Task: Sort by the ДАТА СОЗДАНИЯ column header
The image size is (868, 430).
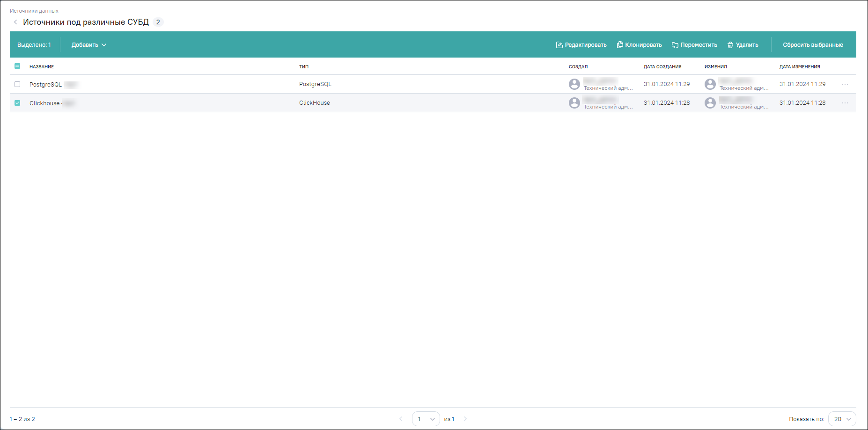Action: tap(662, 66)
